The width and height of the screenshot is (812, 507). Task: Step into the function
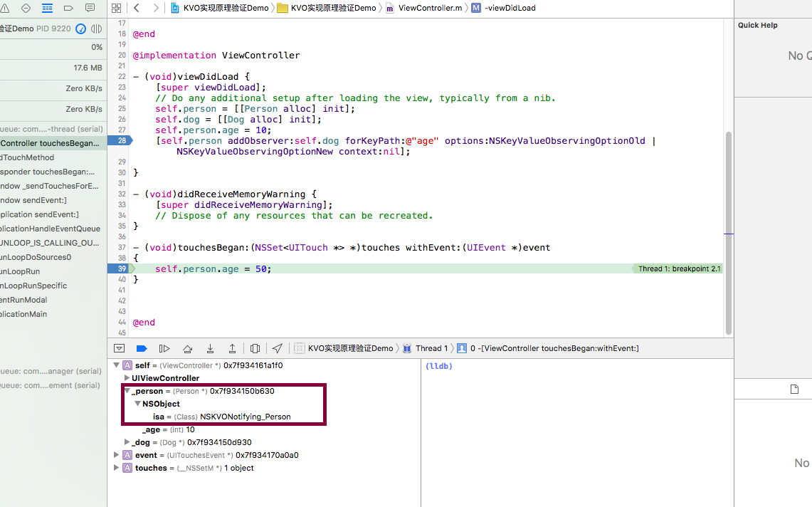point(210,348)
